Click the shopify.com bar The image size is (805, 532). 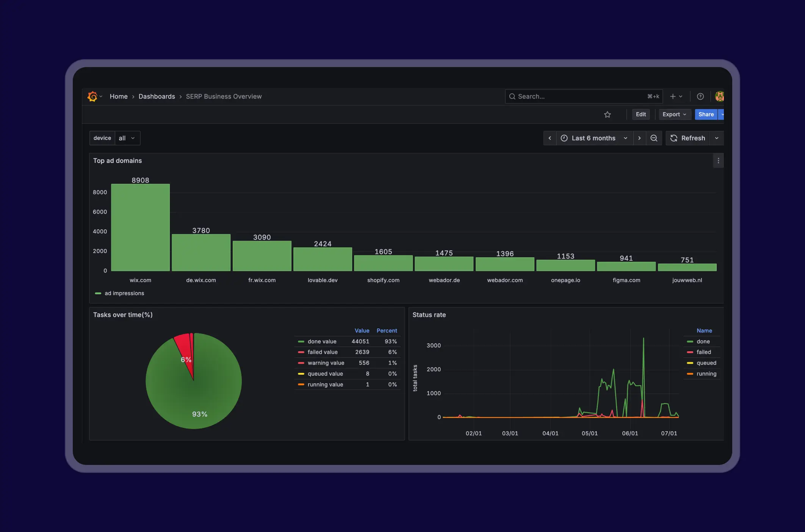[x=383, y=263]
